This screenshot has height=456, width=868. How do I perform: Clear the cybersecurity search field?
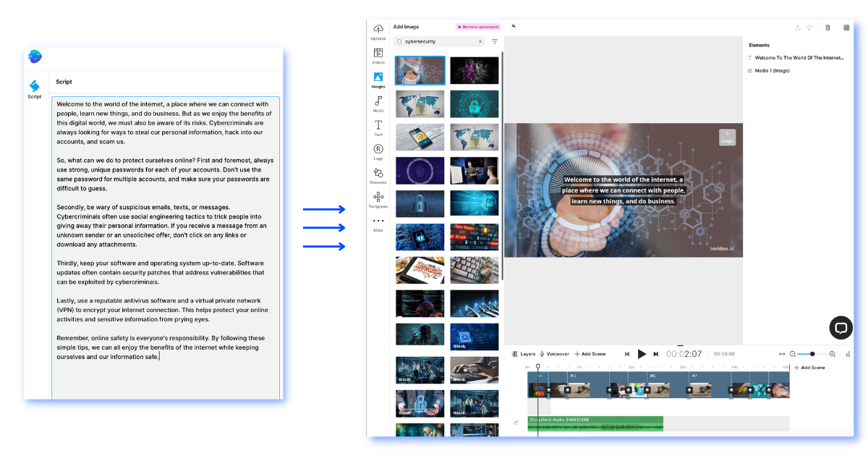click(480, 42)
